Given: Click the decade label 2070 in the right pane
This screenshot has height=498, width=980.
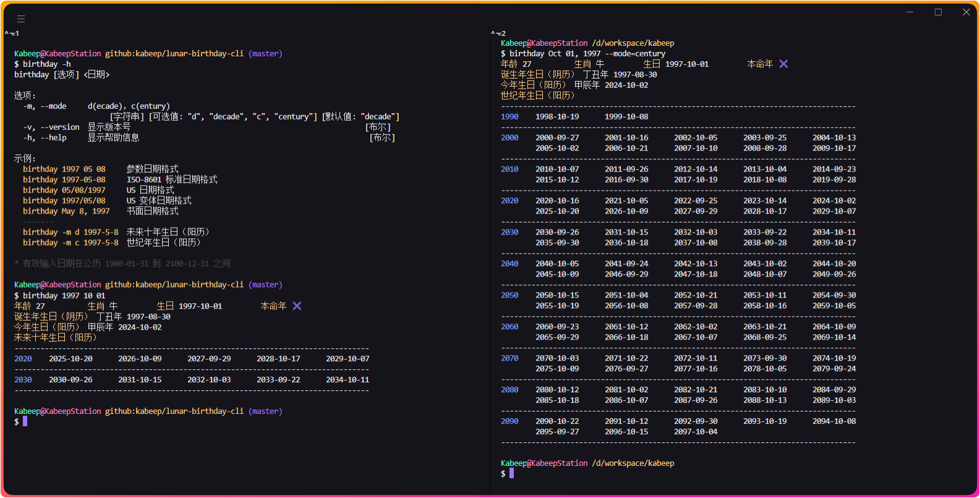Looking at the screenshot, I should pyautogui.click(x=509, y=359).
